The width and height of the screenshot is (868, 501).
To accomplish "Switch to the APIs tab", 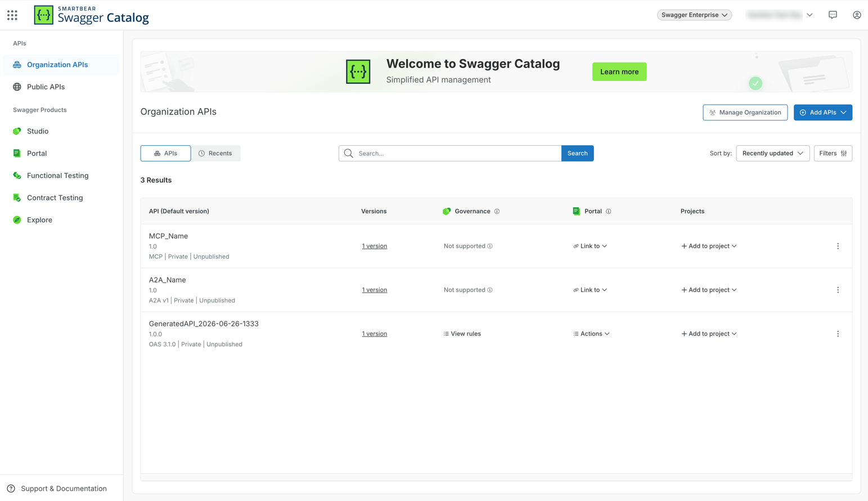I will 165,153.
